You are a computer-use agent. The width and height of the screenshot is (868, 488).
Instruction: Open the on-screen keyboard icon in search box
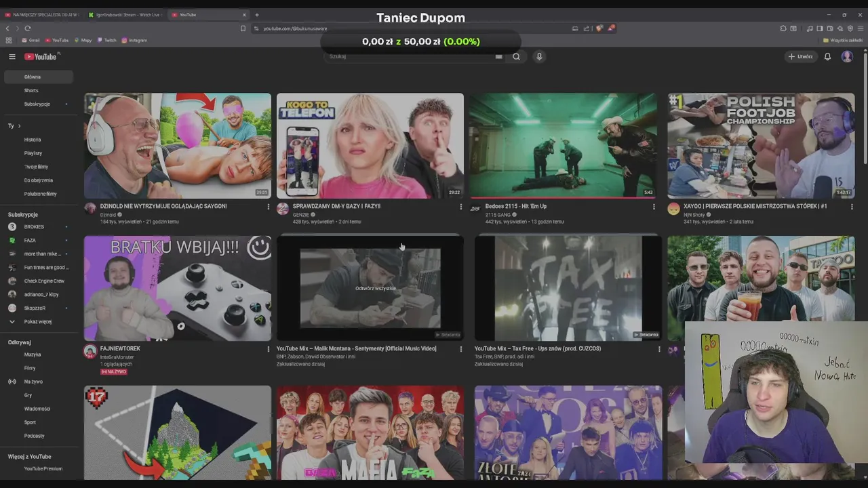click(x=499, y=57)
